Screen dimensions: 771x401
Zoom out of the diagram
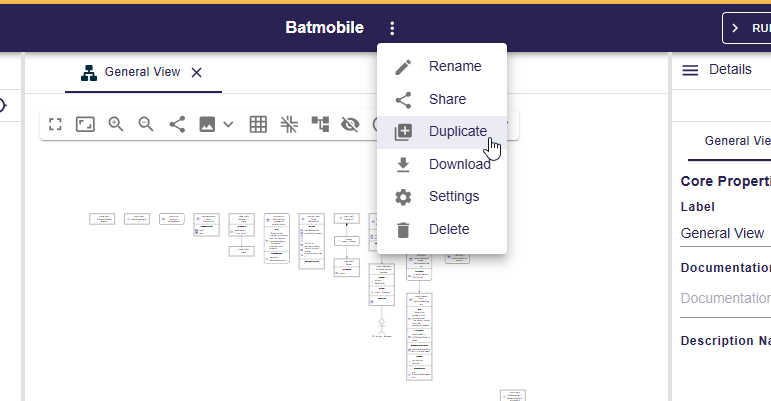pyautogui.click(x=146, y=124)
